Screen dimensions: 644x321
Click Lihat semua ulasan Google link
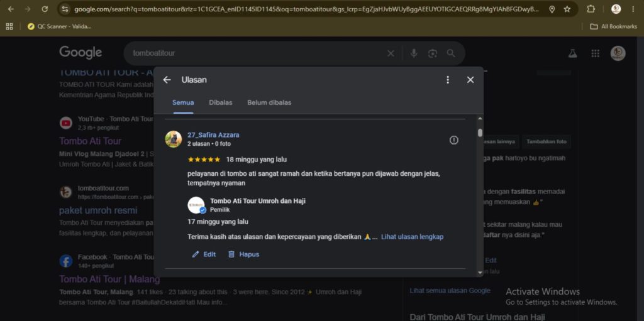pos(450,291)
